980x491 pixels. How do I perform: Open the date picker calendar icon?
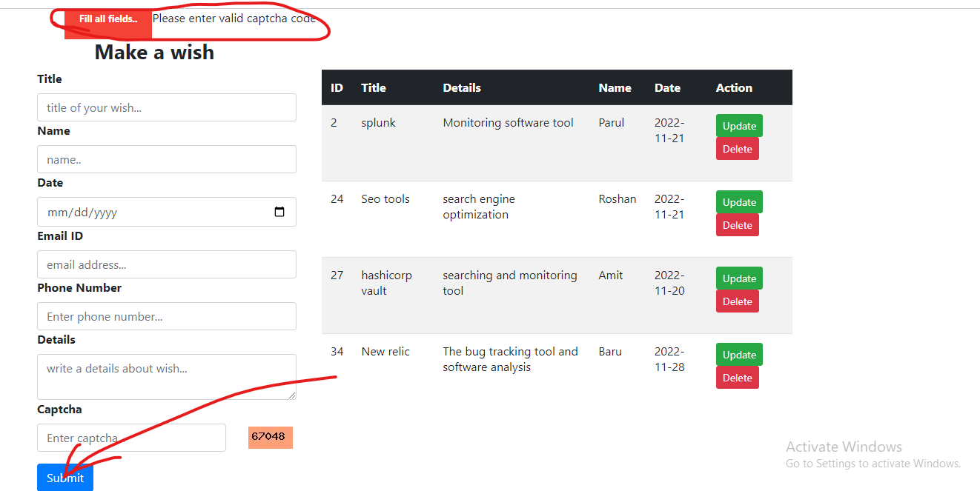pyautogui.click(x=279, y=212)
